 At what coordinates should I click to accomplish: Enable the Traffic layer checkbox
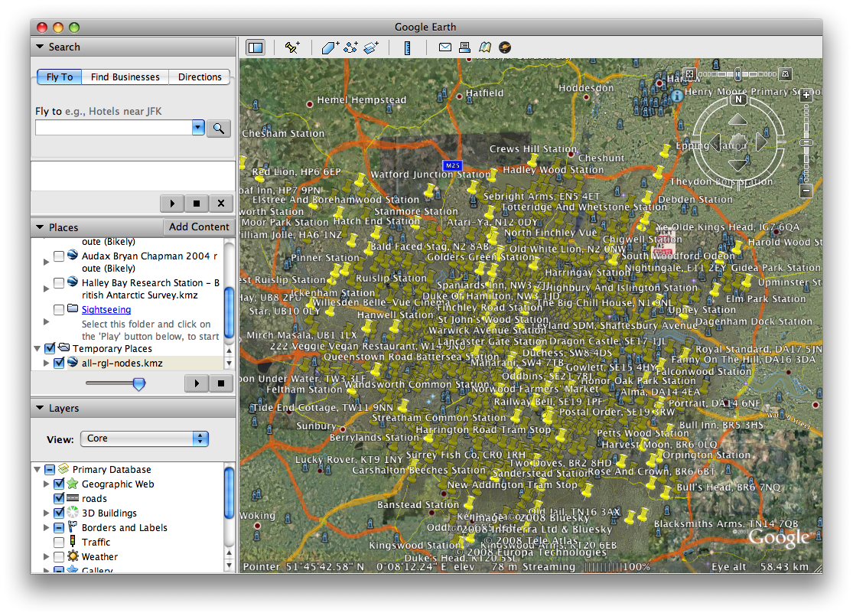click(x=59, y=542)
